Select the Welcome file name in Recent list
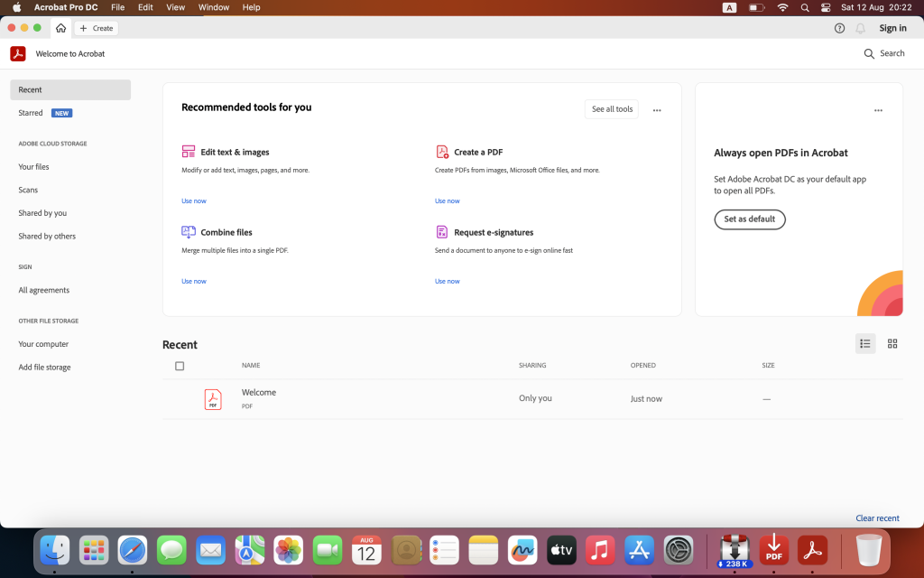The image size is (924, 578). [x=259, y=392]
